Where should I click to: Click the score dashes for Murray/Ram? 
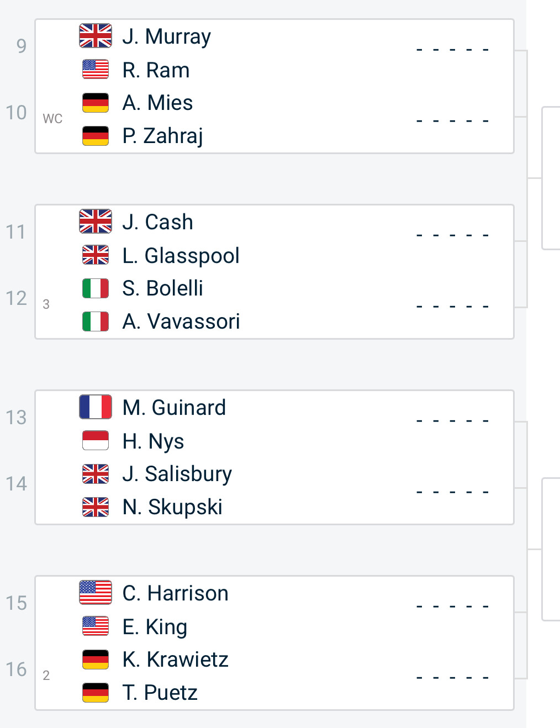point(452,50)
